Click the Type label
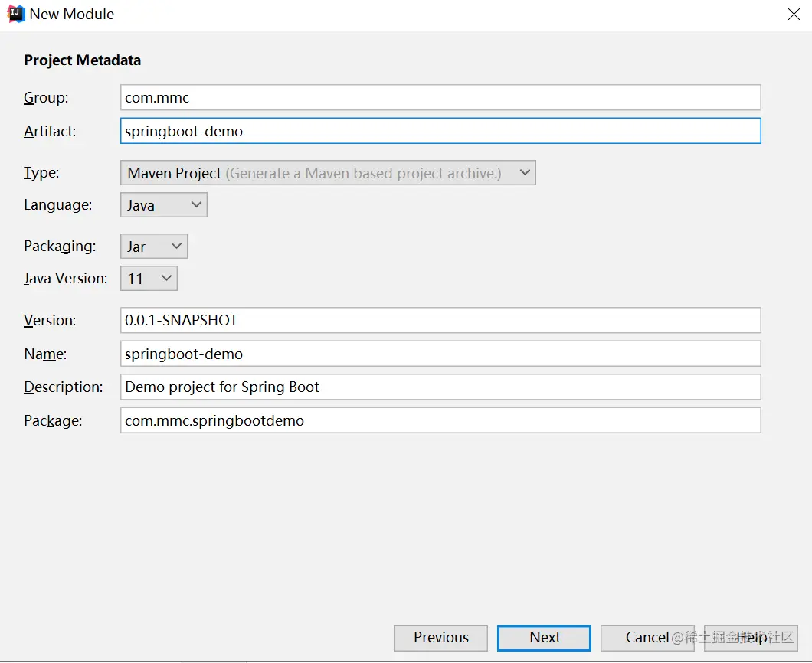 click(x=41, y=173)
